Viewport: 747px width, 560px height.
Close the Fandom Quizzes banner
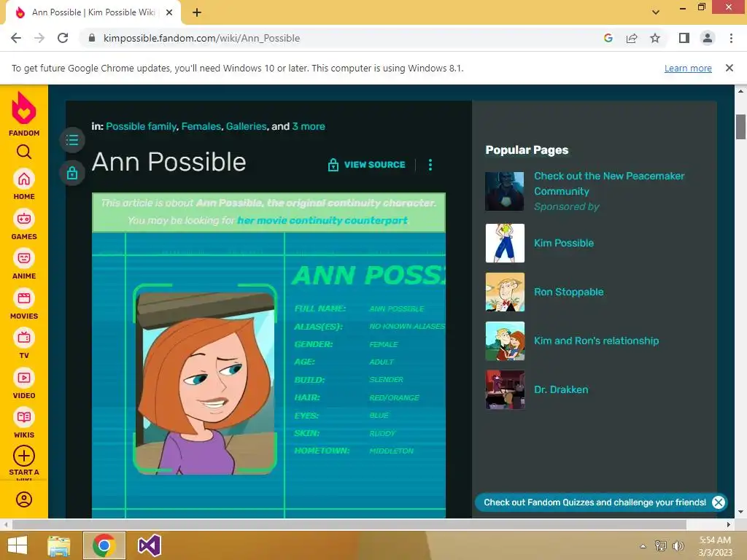coord(719,502)
